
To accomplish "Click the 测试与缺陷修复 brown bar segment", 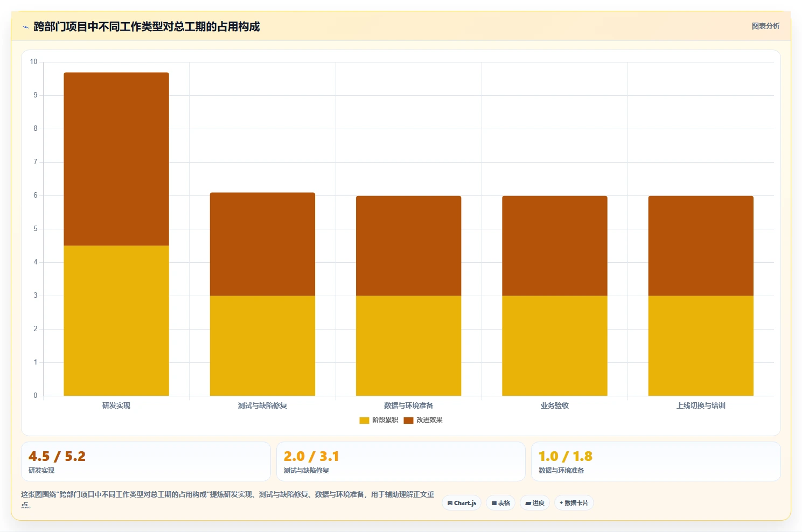I will coord(262,244).
